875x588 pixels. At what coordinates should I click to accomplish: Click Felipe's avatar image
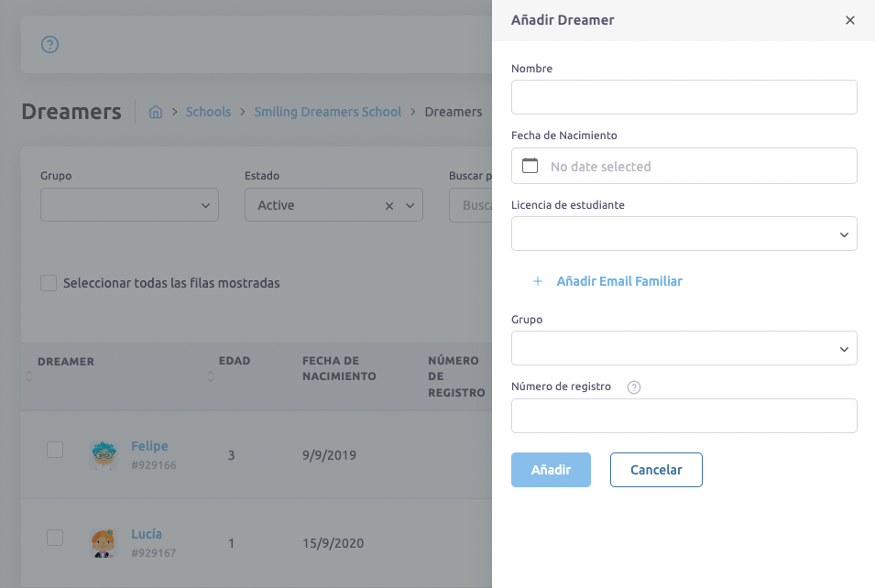click(104, 454)
